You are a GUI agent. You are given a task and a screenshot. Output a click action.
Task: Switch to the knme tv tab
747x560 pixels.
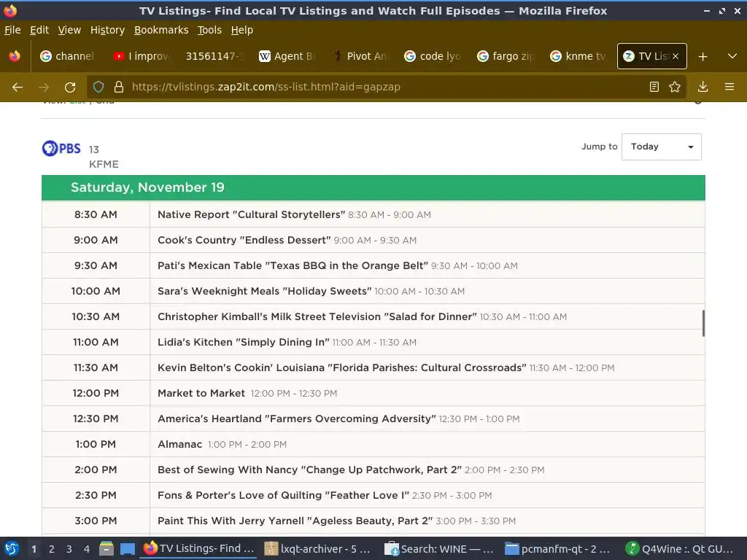tap(578, 56)
